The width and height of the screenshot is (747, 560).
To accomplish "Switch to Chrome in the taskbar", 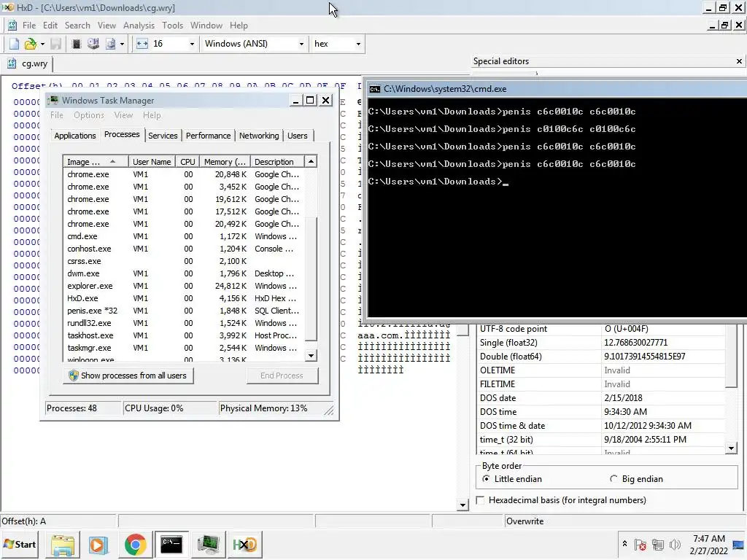I will pyautogui.click(x=135, y=544).
